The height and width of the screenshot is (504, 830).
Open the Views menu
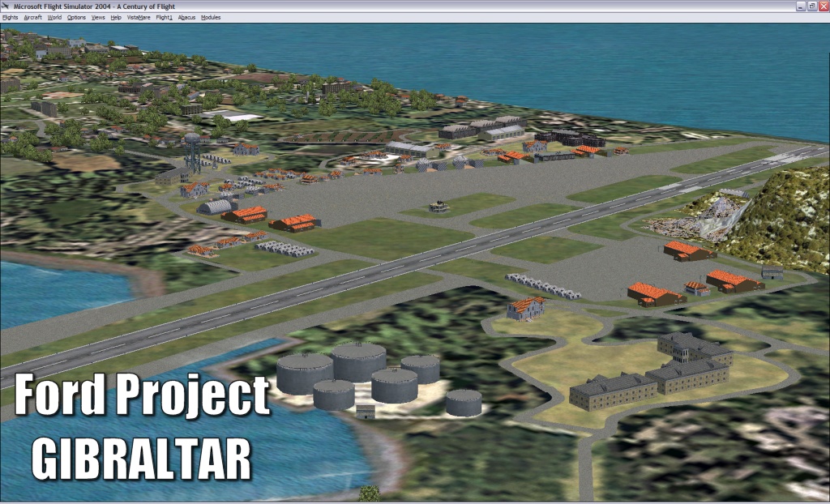(x=98, y=18)
